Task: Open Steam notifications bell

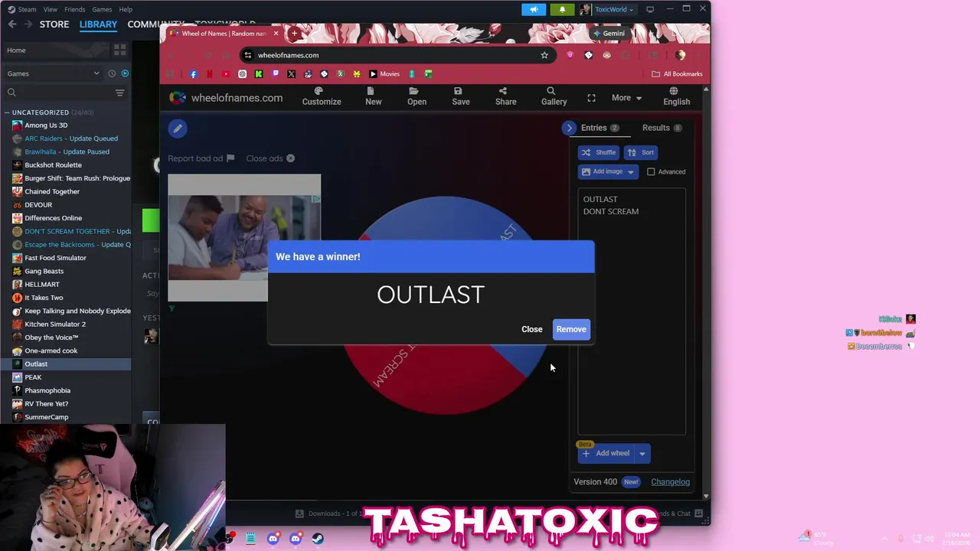Action: pyautogui.click(x=562, y=9)
